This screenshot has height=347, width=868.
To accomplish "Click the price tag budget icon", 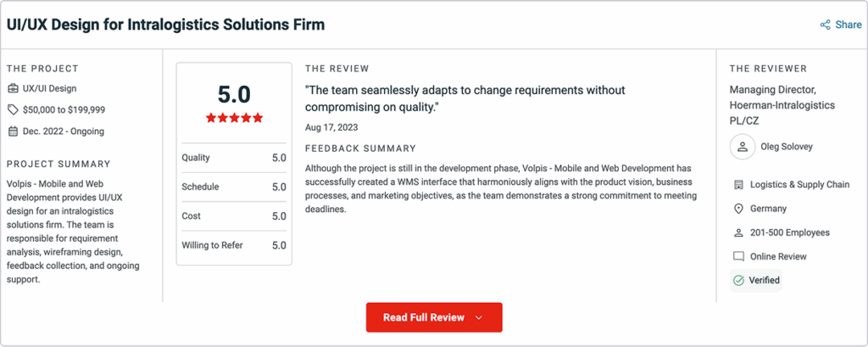I will tap(13, 109).
